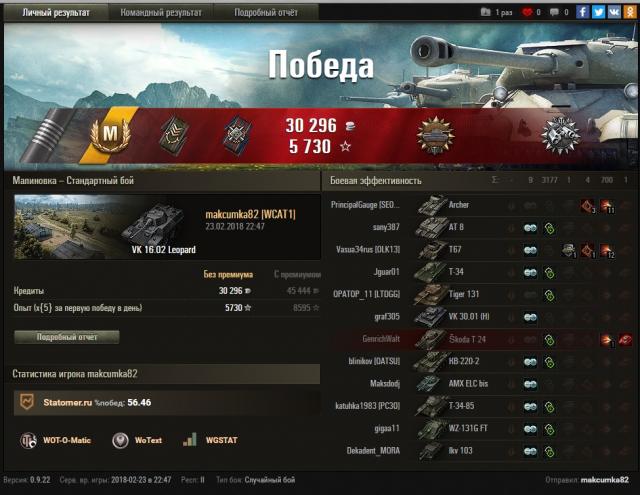This screenshot has height=495, width=640.
Task: Select the highlighted Škoda T 24 row
Action: [x=482, y=339]
